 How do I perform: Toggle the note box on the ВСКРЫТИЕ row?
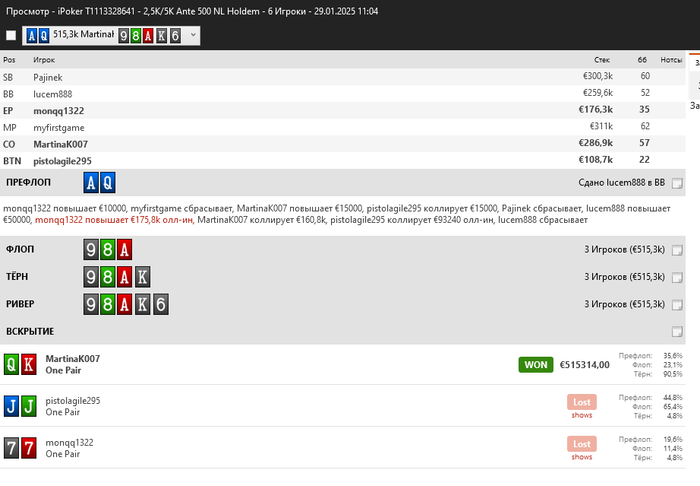pos(677,331)
